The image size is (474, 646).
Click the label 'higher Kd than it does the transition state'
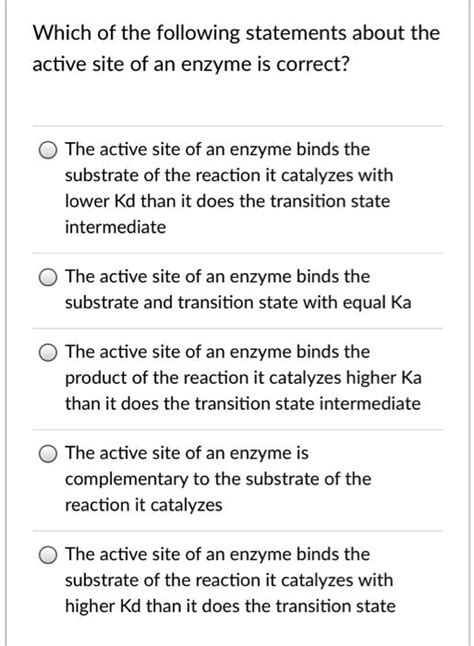coord(230,606)
